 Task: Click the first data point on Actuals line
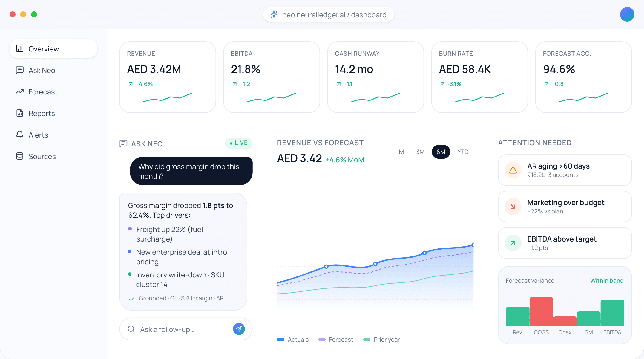[326, 266]
